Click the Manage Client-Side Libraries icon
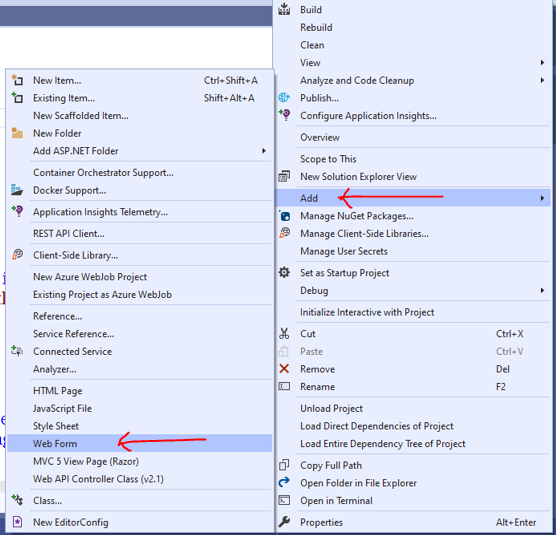Screen dimensions: 556x535 coord(284,233)
